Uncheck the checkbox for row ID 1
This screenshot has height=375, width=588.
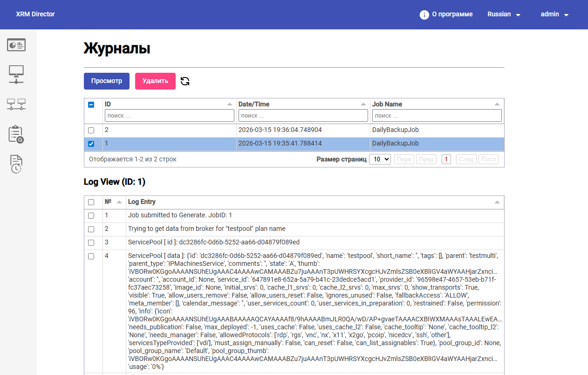pyautogui.click(x=91, y=144)
